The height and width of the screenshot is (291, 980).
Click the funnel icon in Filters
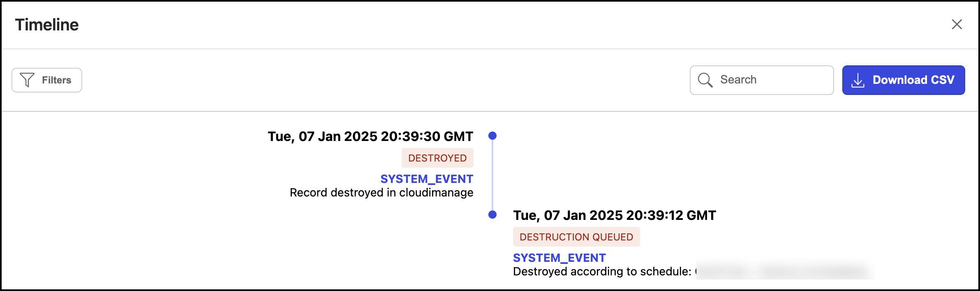(27, 80)
